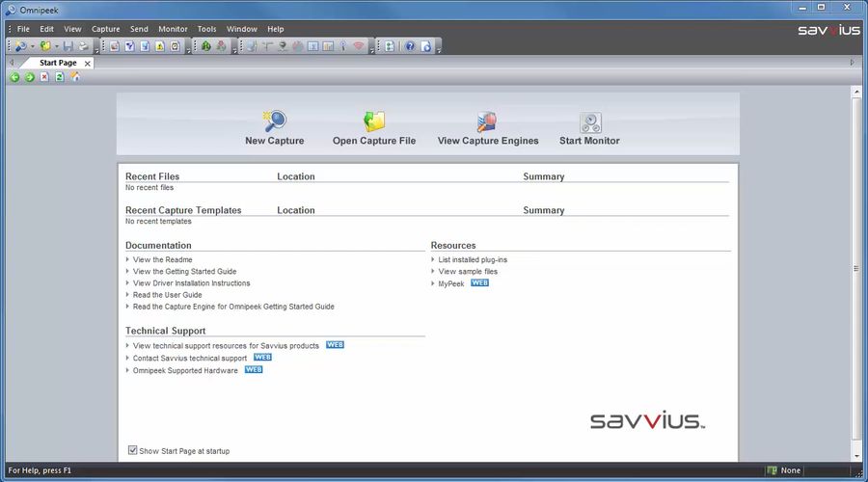The width and height of the screenshot is (868, 482).
Task: Click the scrollbar down arrow on Start Page
Action: point(856,456)
